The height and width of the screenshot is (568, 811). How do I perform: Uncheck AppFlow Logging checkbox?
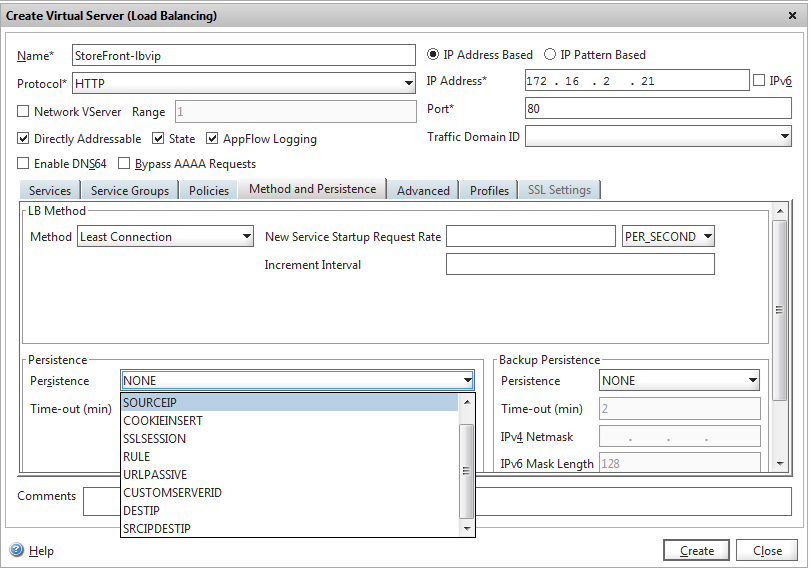212,139
